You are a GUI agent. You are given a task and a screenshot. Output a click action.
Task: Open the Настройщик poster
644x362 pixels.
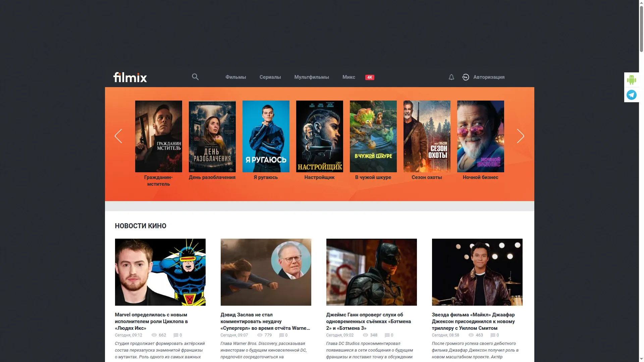coord(320,136)
